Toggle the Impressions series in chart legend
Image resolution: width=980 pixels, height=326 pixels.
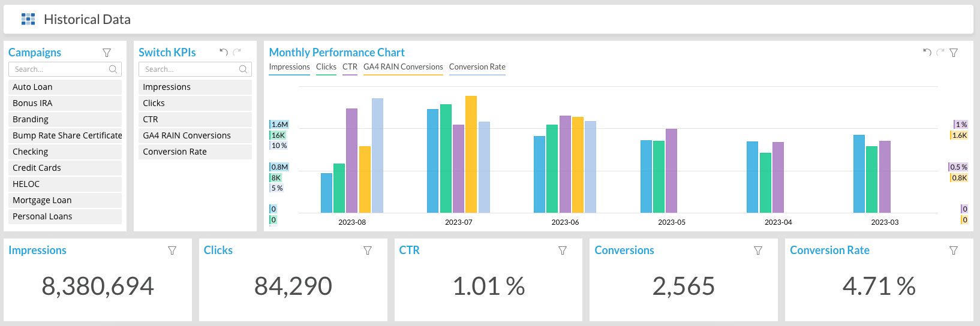pos(289,67)
